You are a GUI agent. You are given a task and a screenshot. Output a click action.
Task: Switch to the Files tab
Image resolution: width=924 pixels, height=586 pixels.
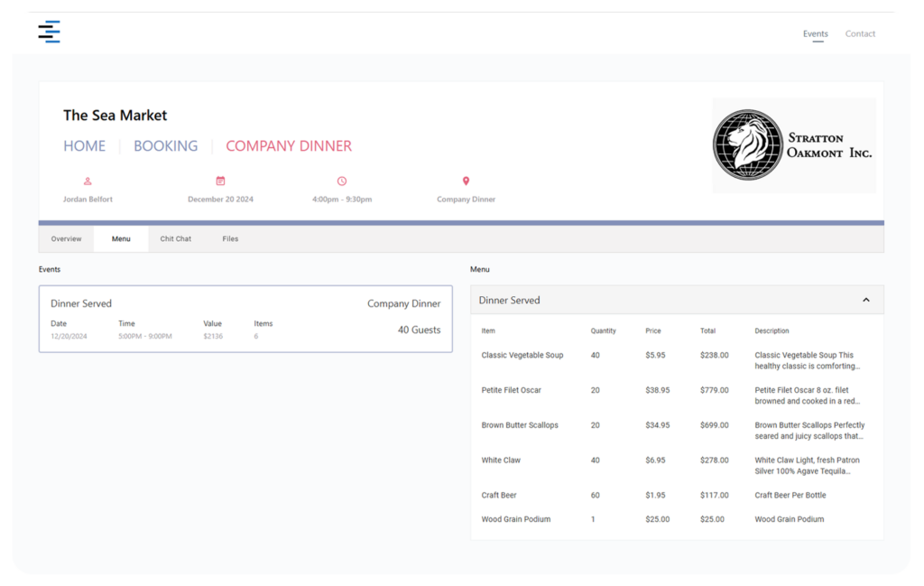pyautogui.click(x=230, y=238)
